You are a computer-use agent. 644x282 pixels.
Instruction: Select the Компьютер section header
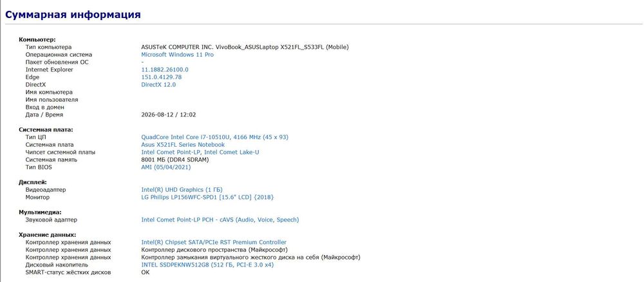pos(37,40)
